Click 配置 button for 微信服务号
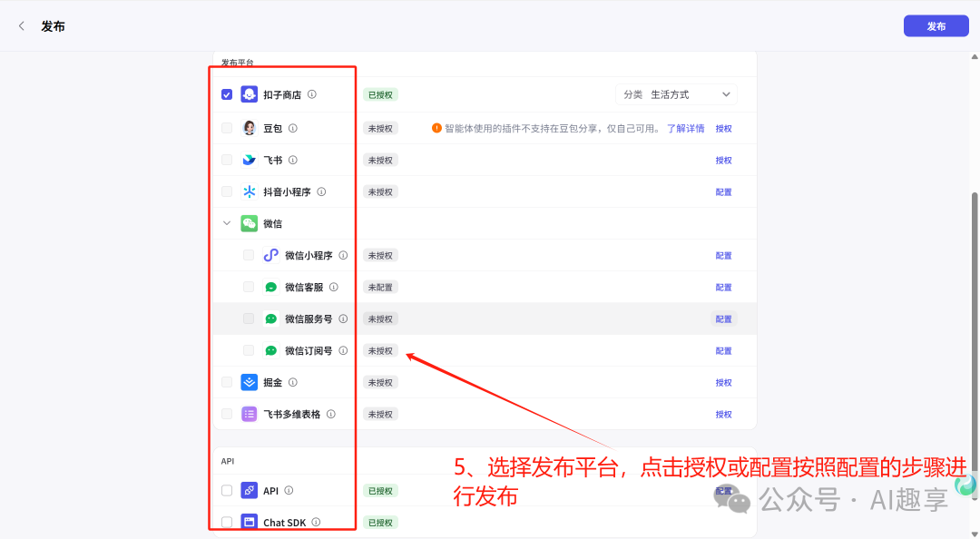 pos(723,318)
